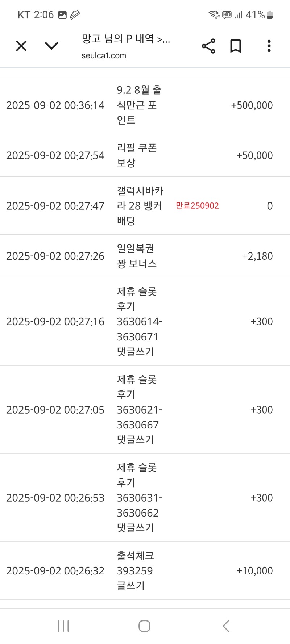Tap the Android home button

coord(145,626)
